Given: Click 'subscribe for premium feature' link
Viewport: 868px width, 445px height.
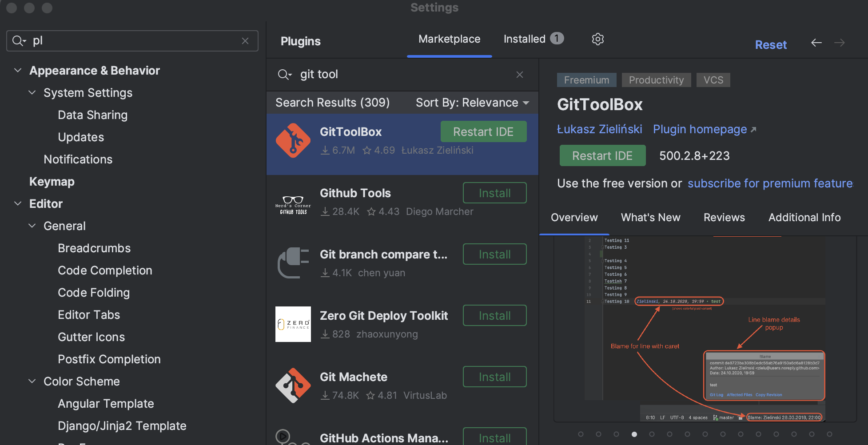Looking at the screenshot, I should 770,183.
